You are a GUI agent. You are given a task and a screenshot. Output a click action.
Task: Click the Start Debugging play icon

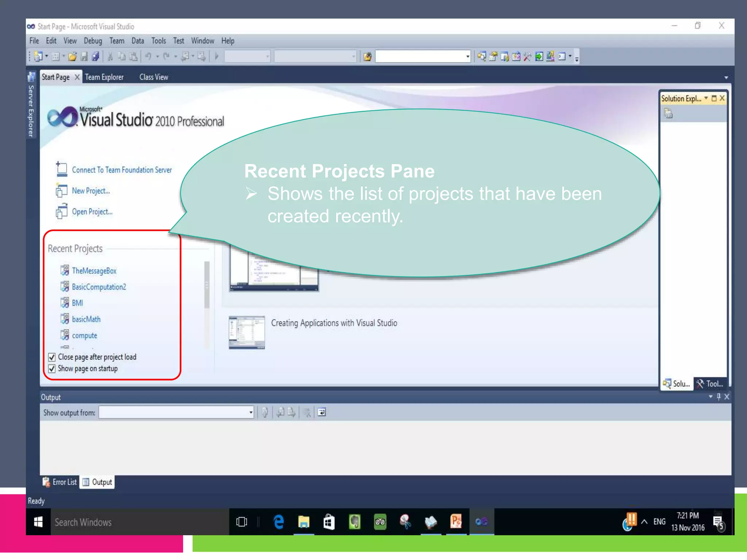[217, 57]
